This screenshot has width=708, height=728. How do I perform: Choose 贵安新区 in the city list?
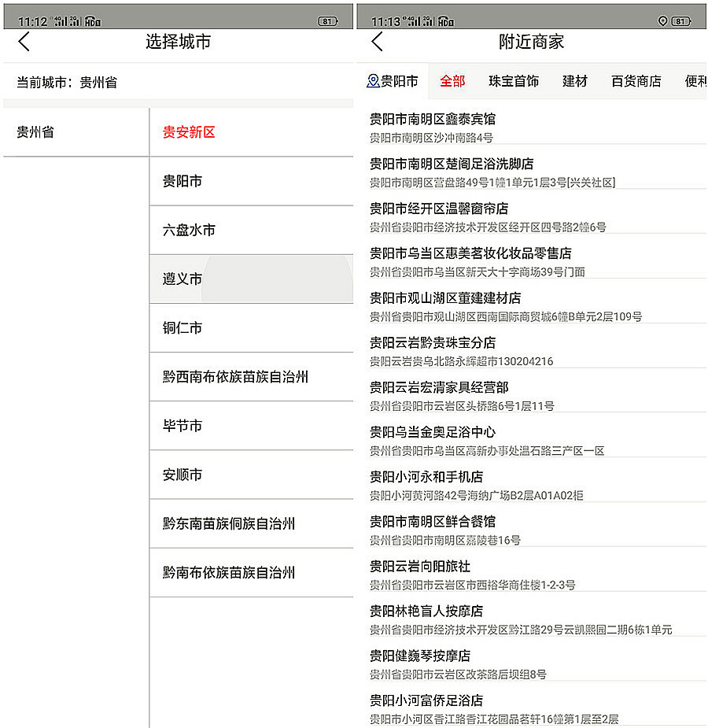coord(252,132)
